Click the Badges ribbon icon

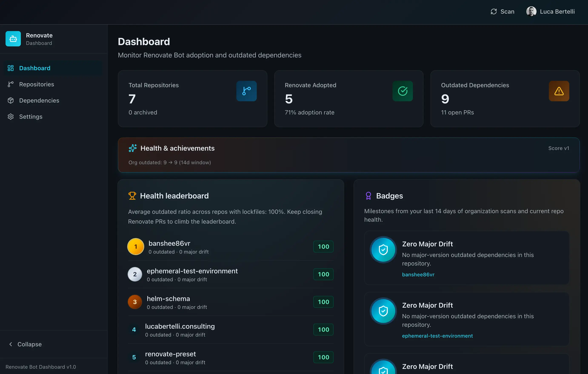(368, 196)
